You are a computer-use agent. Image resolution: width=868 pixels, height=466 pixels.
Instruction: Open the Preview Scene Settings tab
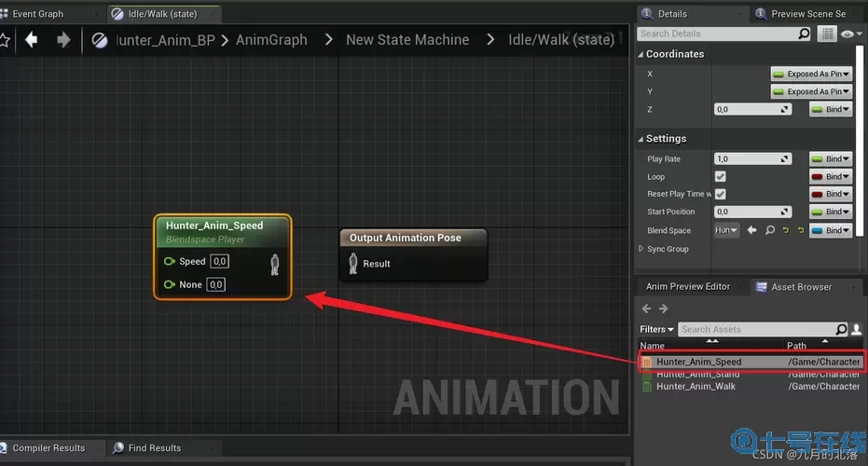(x=808, y=14)
